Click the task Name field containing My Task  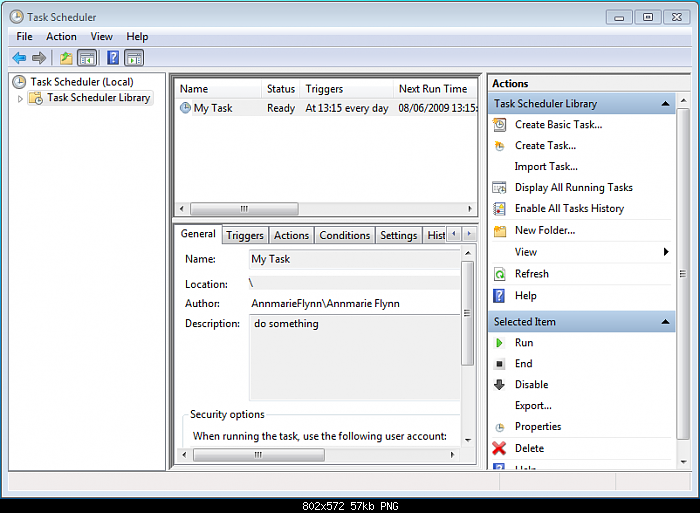click(x=353, y=259)
